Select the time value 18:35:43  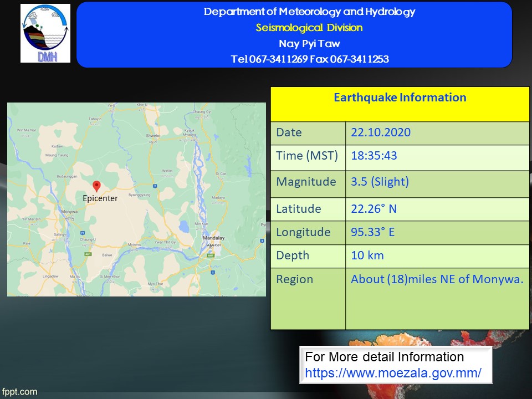(374, 156)
